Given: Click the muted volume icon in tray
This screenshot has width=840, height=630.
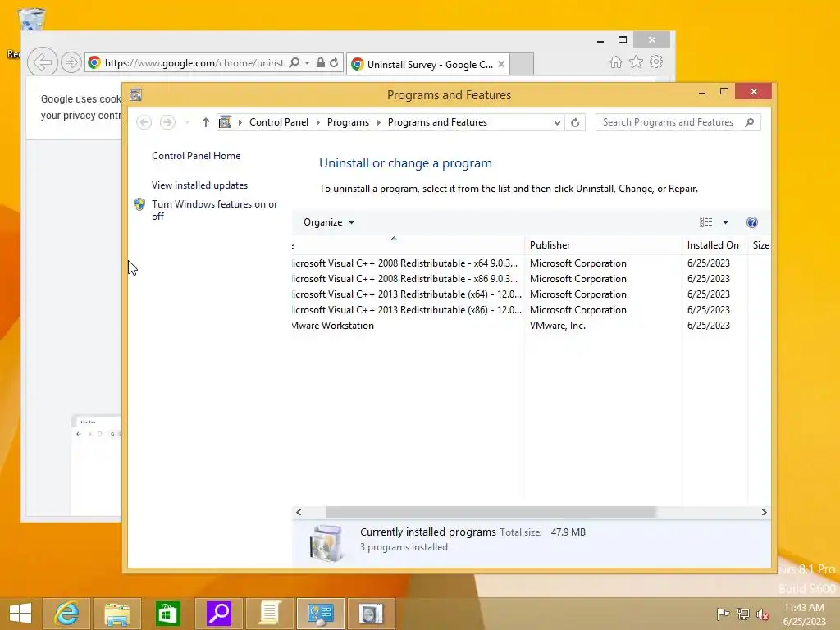Looking at the screenshot, I should tap(763, 614).
